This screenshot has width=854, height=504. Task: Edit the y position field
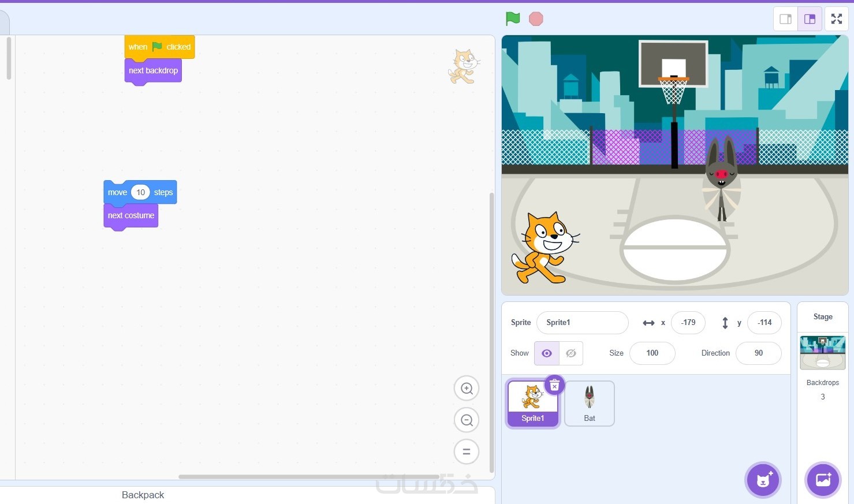tap(765, 323)
